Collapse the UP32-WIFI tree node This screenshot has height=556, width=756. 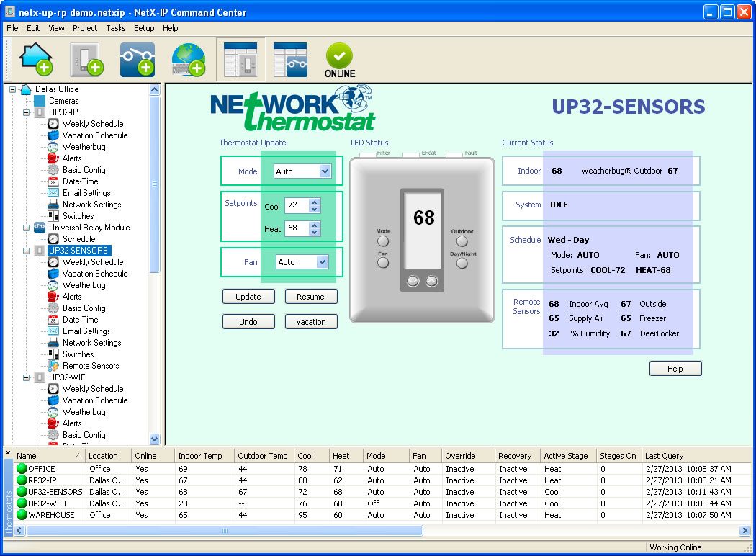point(27,377)
